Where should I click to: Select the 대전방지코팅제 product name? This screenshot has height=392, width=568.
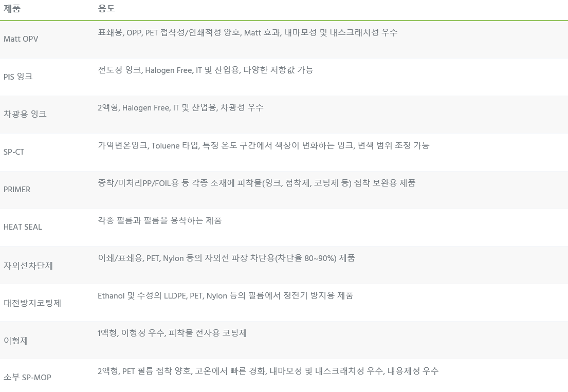coord(32,303)
